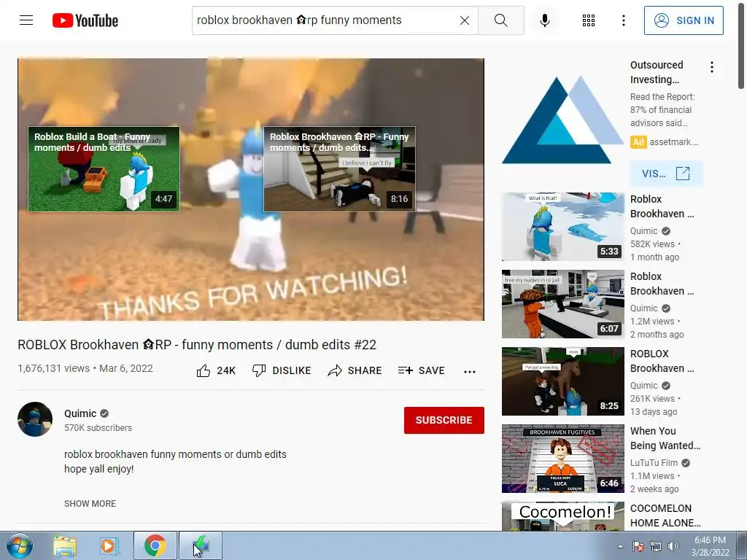The height and width of the screenshot is (560, 747).
Task: Open the Build a Boat end-screen video
Action: pyautogui.click(x=104, y=169)
